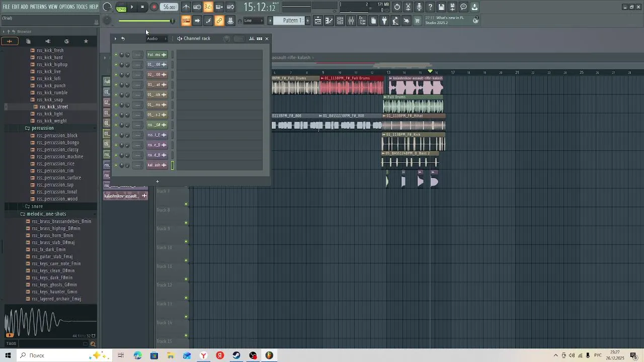Viewport: 644px width, 362px height.
Task: Select the 'kal..ash' channel button
Action: pos(156,165)
